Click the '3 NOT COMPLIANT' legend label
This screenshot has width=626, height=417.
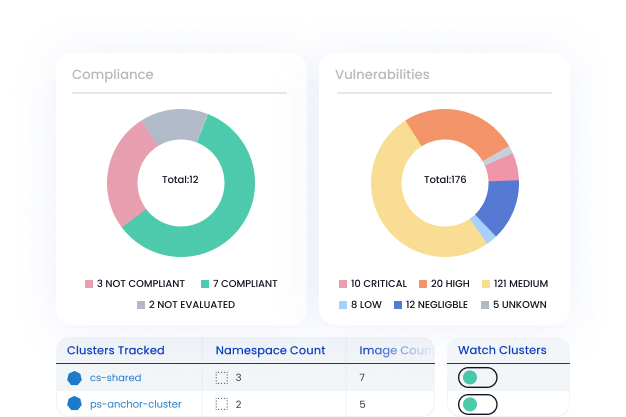[x=141, y=284]
